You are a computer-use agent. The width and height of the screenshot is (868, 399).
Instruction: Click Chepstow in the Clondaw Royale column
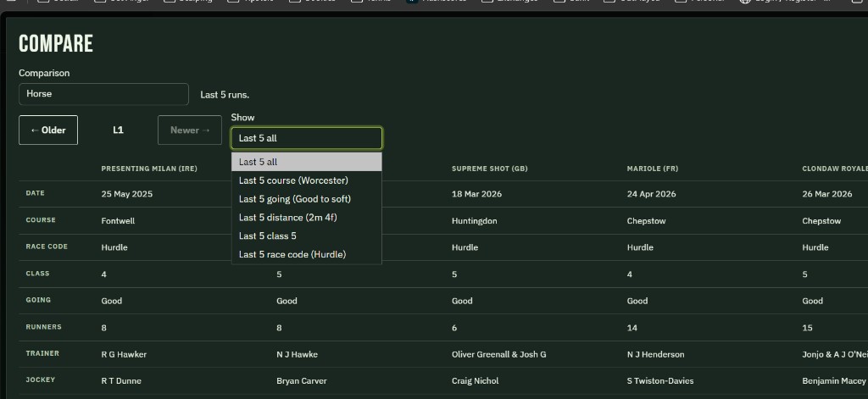click(x=821, y=221)
